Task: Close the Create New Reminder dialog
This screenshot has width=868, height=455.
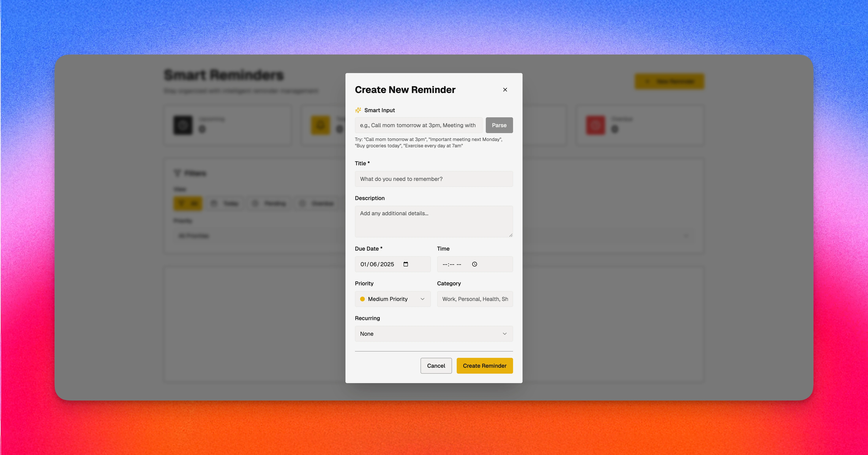Action: (505, 90)
